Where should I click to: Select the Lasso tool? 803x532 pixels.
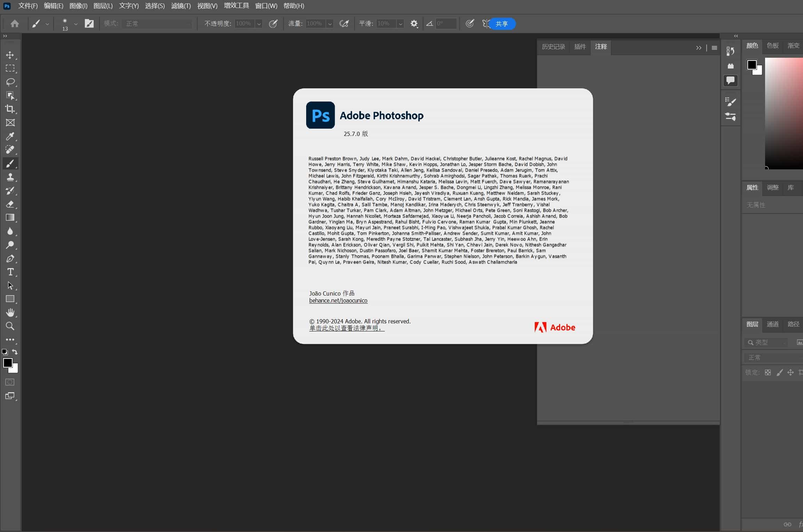(10, 82)
